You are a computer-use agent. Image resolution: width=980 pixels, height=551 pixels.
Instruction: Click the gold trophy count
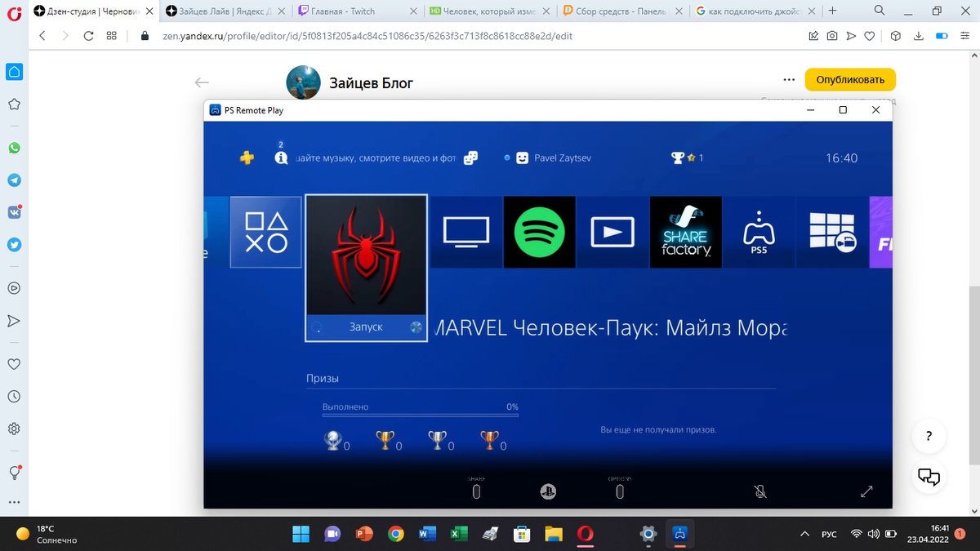(x=389, y=442)
